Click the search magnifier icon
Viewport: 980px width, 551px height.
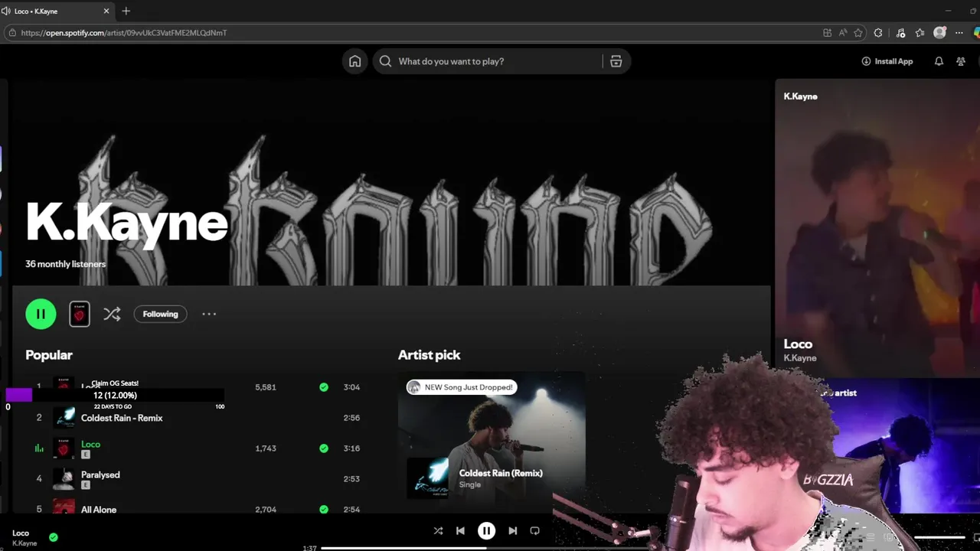(385, 61)
